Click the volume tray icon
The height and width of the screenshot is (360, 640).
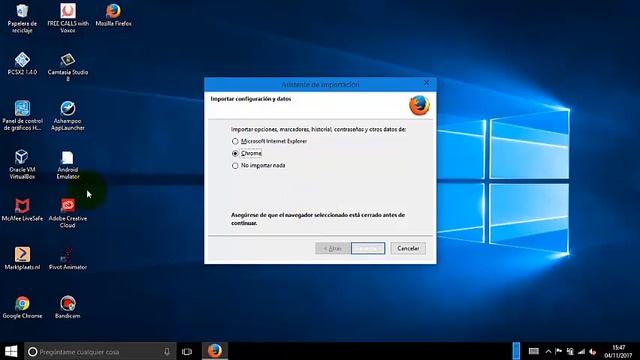593,351
